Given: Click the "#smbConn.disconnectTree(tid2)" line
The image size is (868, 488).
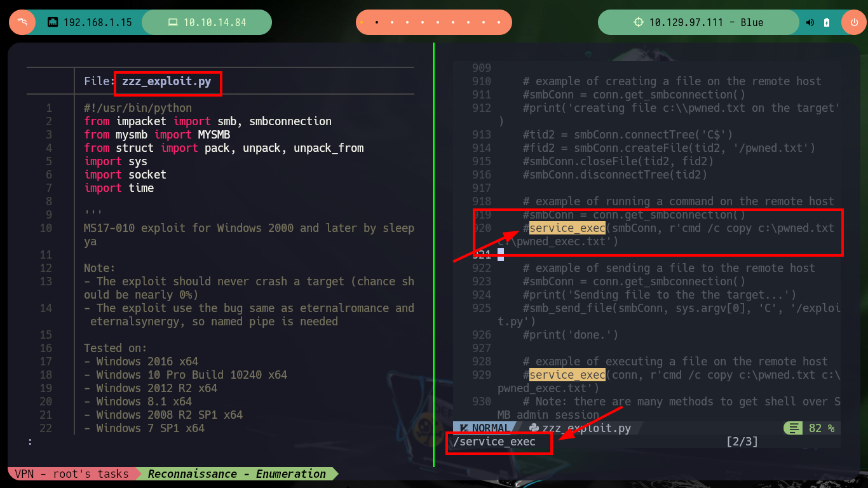Looking at the screenshot, I should pos(615,175).
